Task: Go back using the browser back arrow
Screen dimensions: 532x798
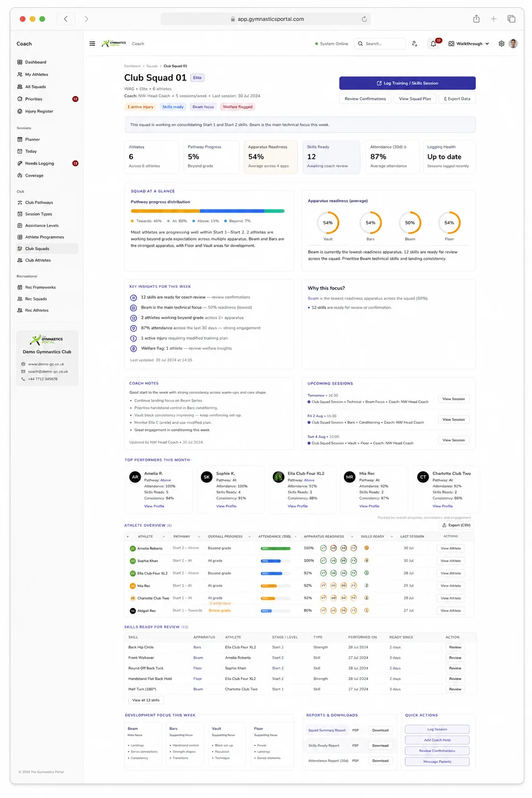Action: point(65,19)
